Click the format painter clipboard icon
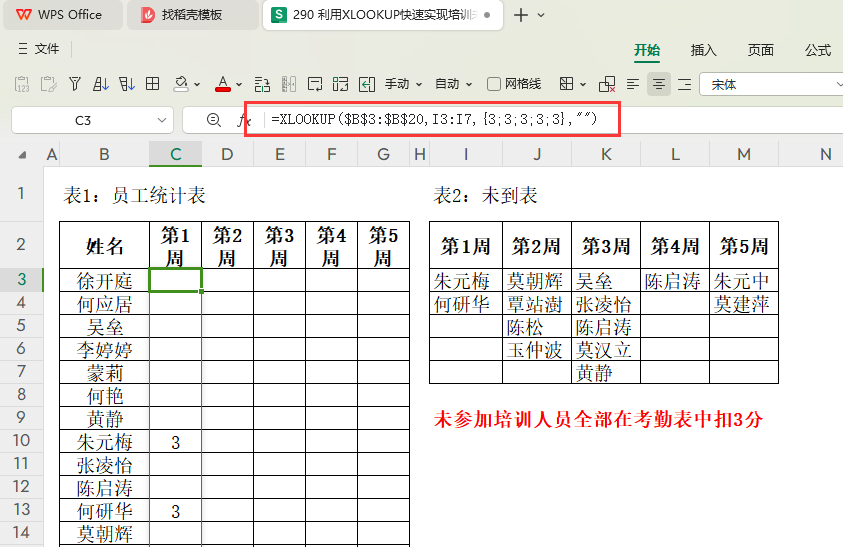843x547 pixels. tap(48, 84)
